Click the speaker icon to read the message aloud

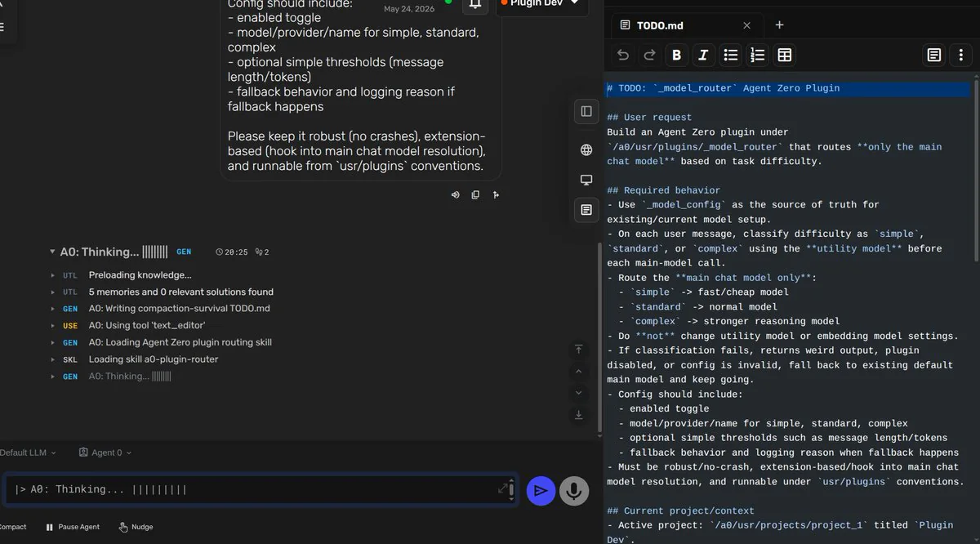(x=455, y=195)
